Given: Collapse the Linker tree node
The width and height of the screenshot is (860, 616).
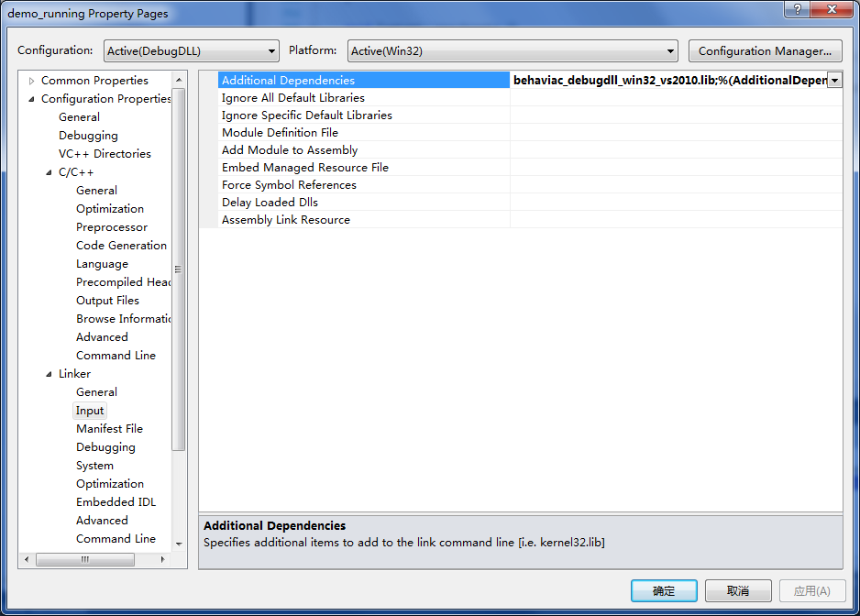Looking at the screenshot, I should tap(50, 374).
